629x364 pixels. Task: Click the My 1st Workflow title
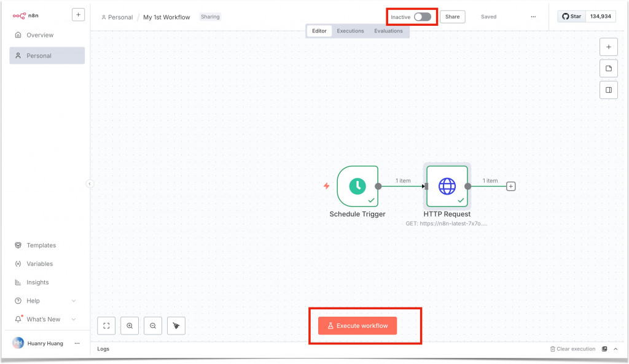166,17
